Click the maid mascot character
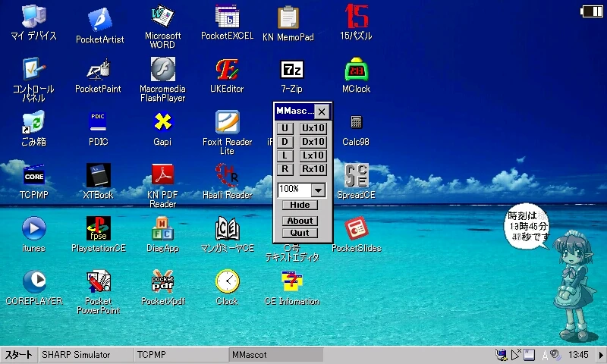Viewport: 607px width, 364px height. pos(574,286)
